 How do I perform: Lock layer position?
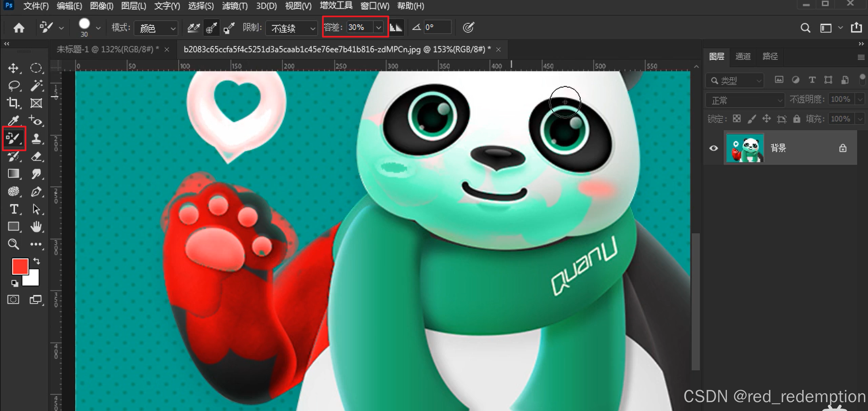766,119
